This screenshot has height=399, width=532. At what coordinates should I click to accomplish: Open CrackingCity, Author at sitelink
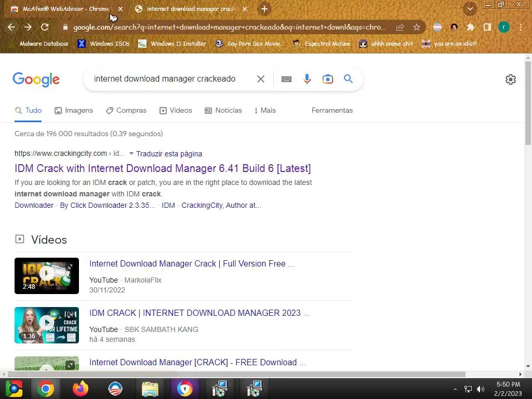221,205
